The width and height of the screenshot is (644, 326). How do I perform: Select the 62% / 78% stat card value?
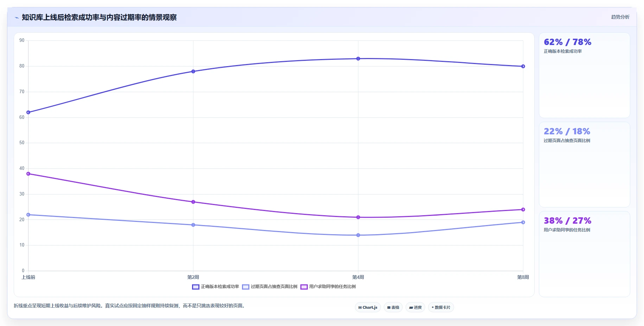click(567, 42)
